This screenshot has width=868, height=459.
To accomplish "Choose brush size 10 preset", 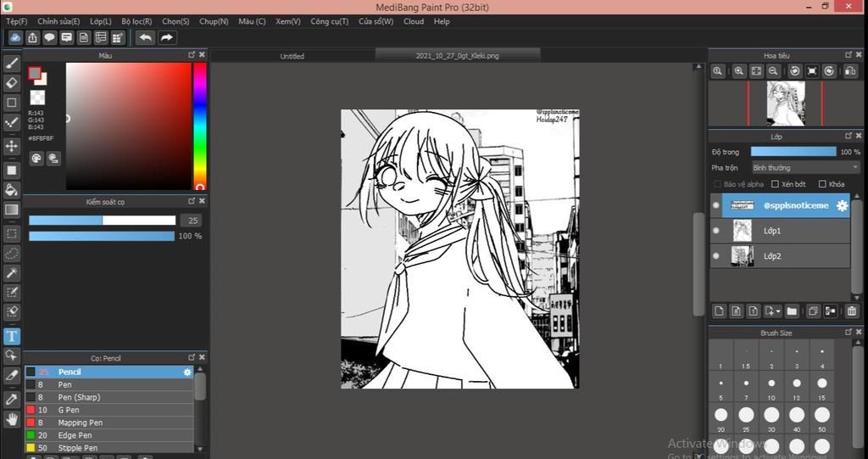I will coord(771,388).
